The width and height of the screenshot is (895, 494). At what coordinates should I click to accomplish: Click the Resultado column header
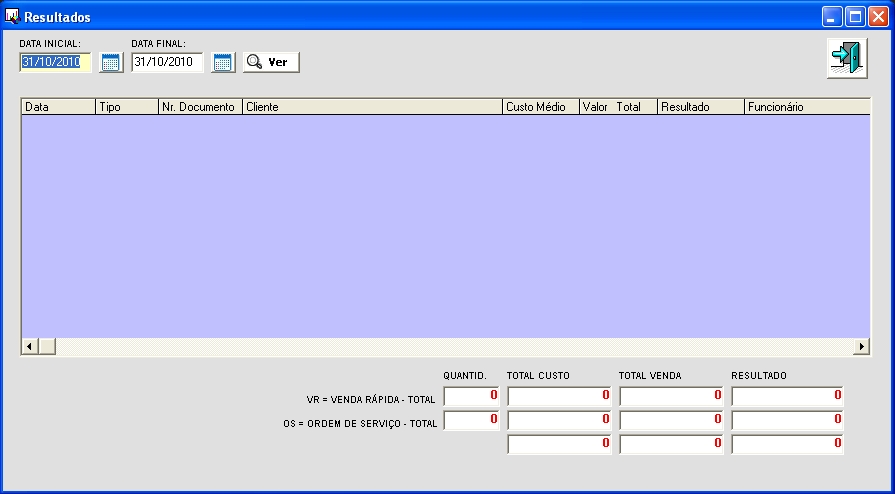click(x=699, y=106)
